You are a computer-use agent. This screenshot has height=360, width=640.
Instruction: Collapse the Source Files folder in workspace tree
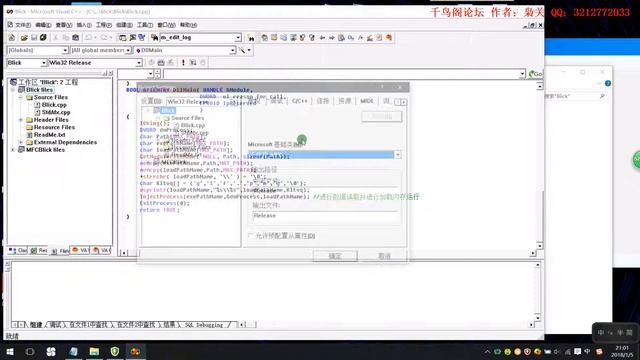pyautogui.click(x=21, y=98)
